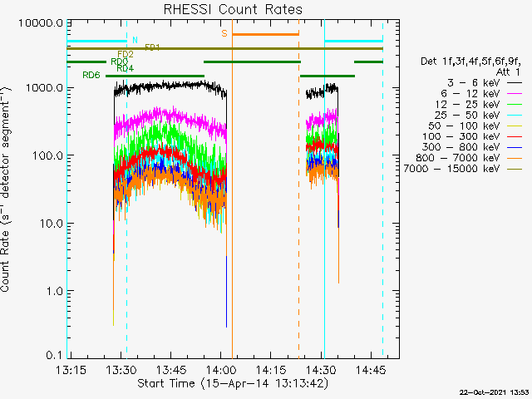Click the 0.1 y-axis tick label
532x399 pixels.
(x=55, y=355)
